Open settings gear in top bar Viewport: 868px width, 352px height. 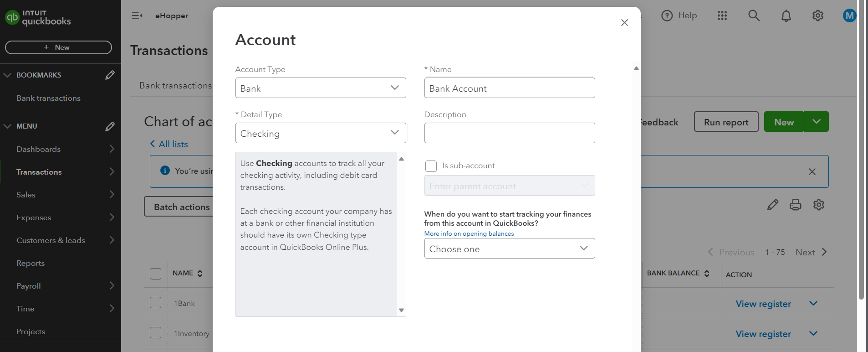pos(818,16)
